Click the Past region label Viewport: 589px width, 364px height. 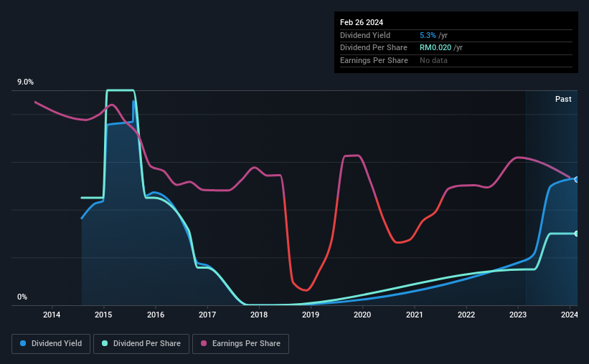click(563, 99)
